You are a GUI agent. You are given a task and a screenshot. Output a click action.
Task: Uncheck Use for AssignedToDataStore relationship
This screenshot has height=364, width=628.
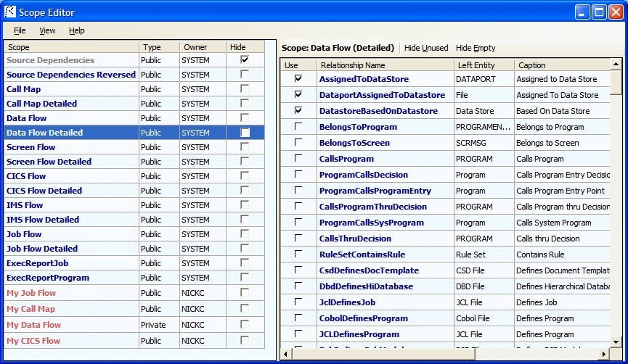(x=298, y=79)
